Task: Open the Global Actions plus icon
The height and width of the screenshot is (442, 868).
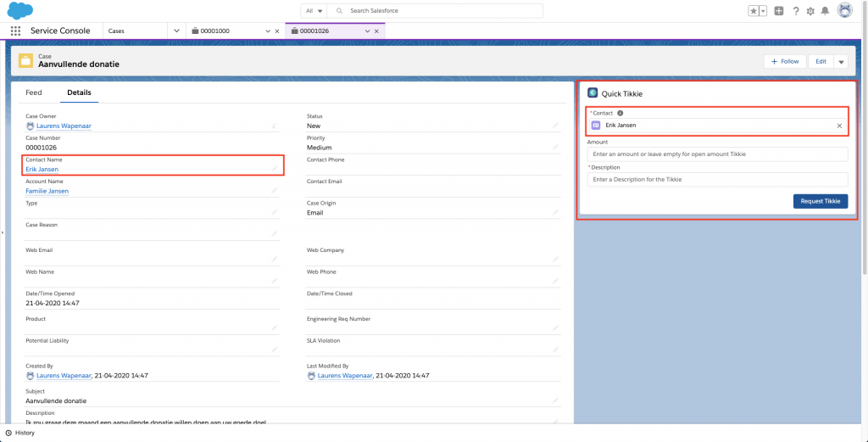Action: tap(778, 11)
